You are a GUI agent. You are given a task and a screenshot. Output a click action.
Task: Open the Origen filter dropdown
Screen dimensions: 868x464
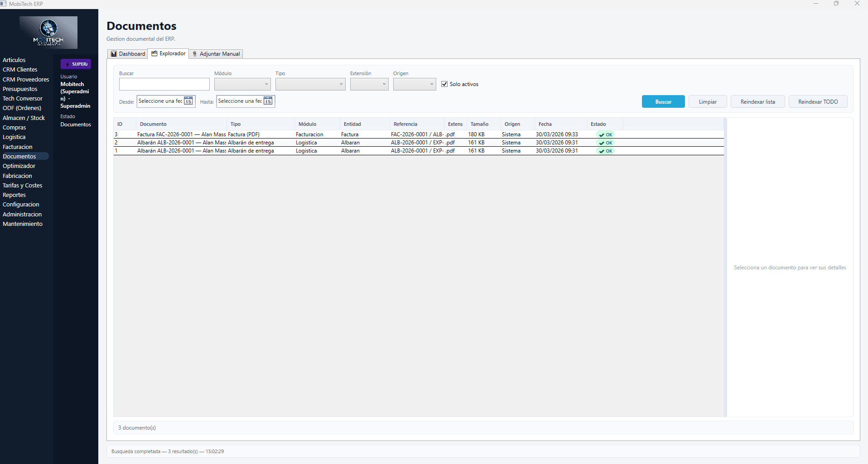point(415,84)
